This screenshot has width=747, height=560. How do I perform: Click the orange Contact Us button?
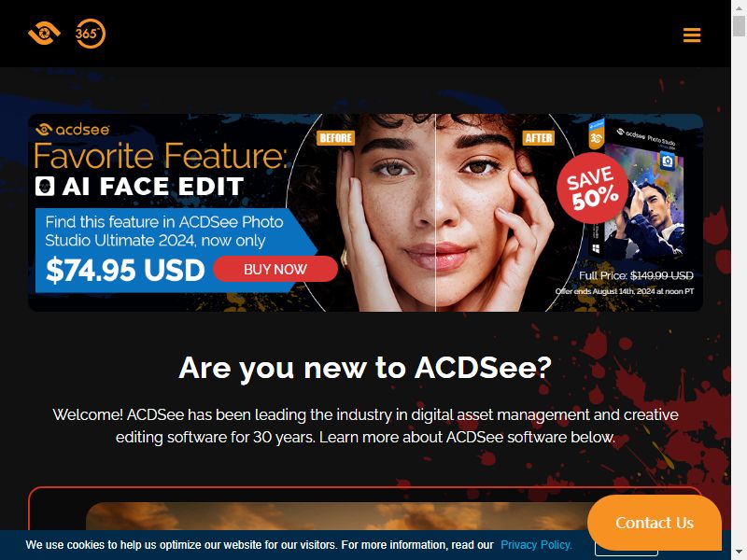[x=655, y=523]
